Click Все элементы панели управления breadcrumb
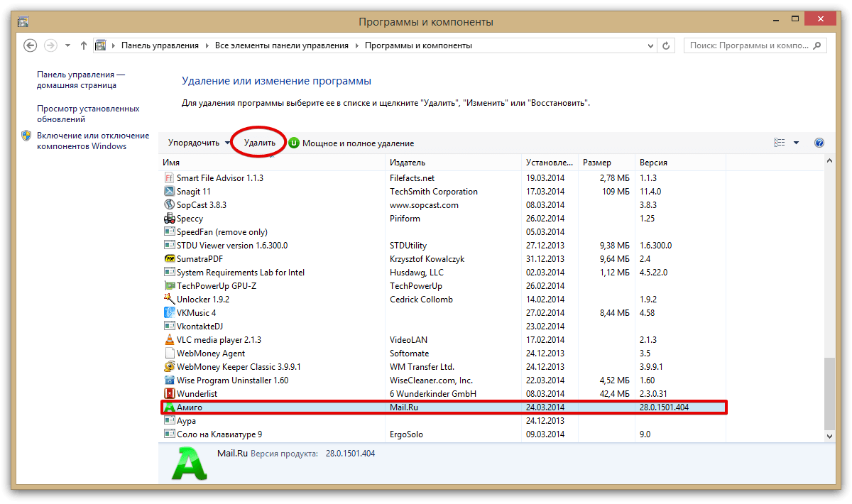This screenshot has width=852, height=504. (282, 45)
